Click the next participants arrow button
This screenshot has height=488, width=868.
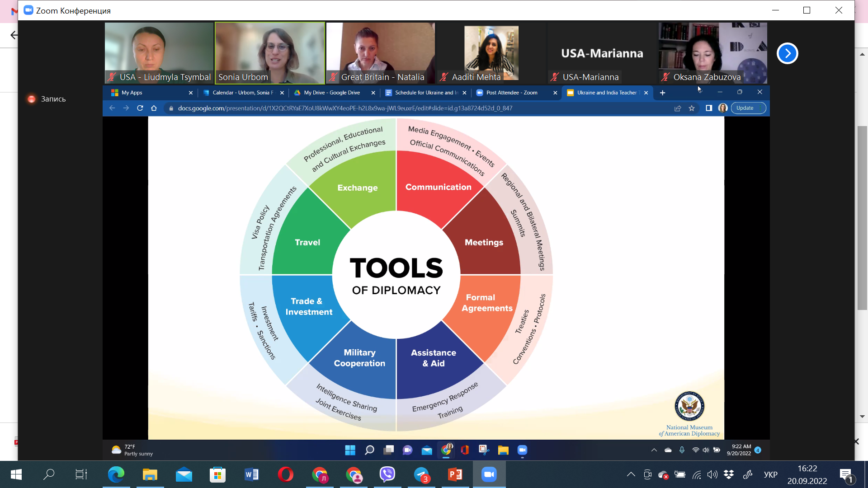point(787,53)
